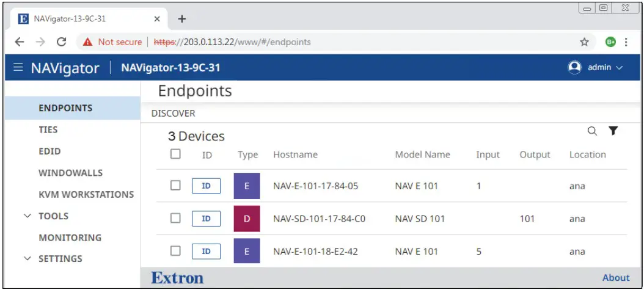Viewport: 644px width, 290px height.
Task: Click E type badge for NAV-E-101-18-E2-42
Action: point(247,251)
